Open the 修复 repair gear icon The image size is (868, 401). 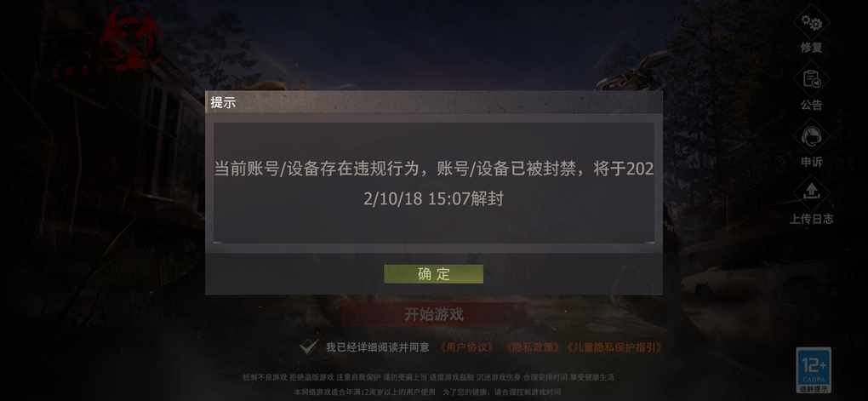coord(812,23)
